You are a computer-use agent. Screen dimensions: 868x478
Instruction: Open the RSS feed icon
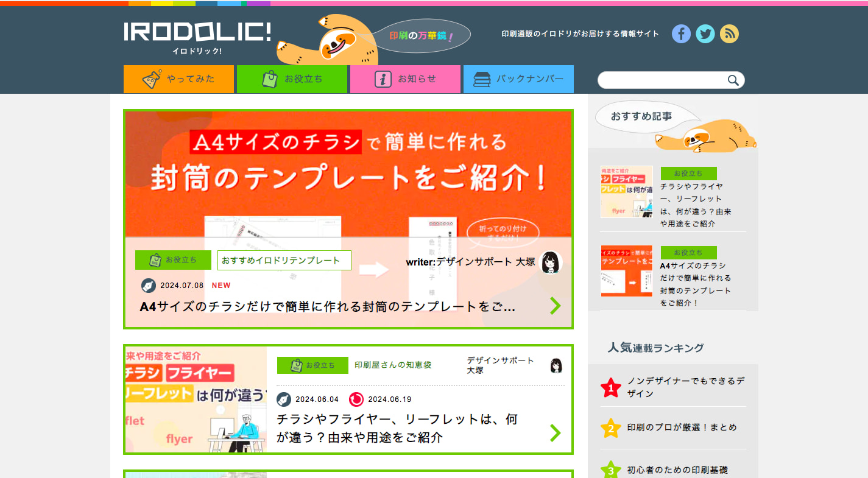(729, 33)
